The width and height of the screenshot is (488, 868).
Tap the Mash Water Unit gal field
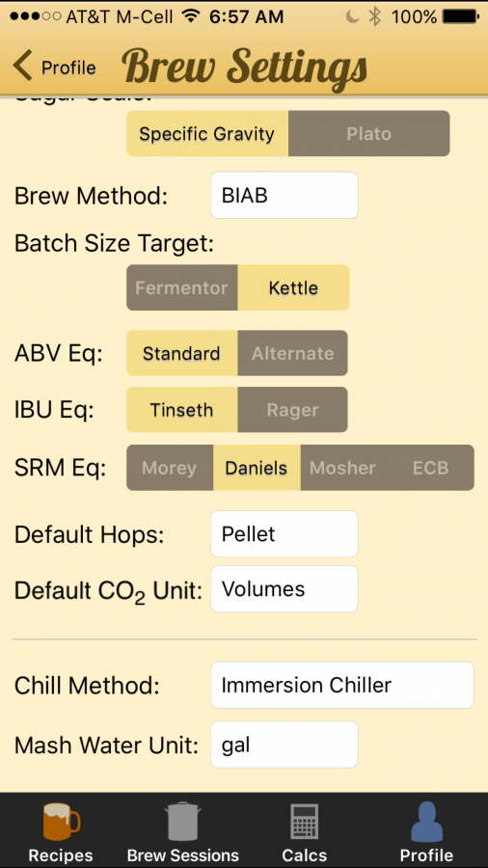pyautogui.click(x=285, y=745)
